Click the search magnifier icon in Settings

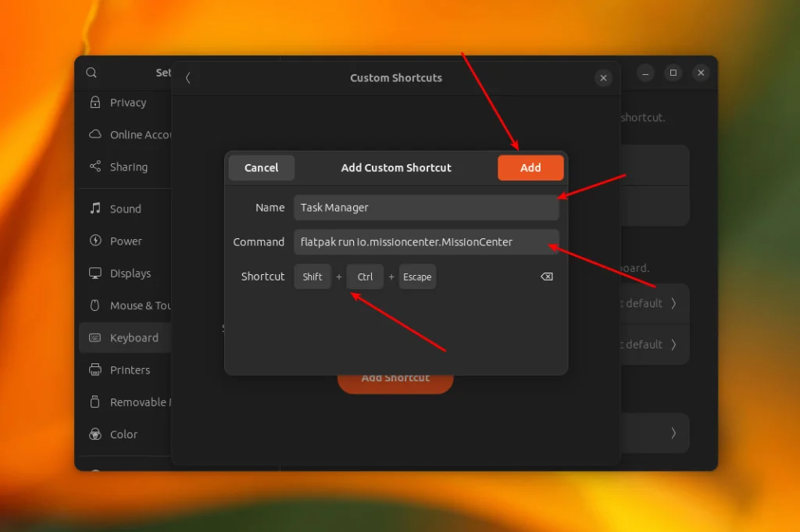click(x=91, y=73)
